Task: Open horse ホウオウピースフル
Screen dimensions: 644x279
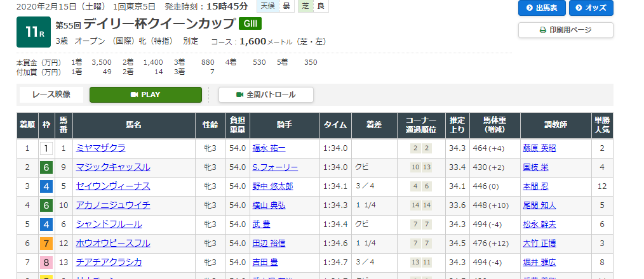Action: tap(113, 243)
